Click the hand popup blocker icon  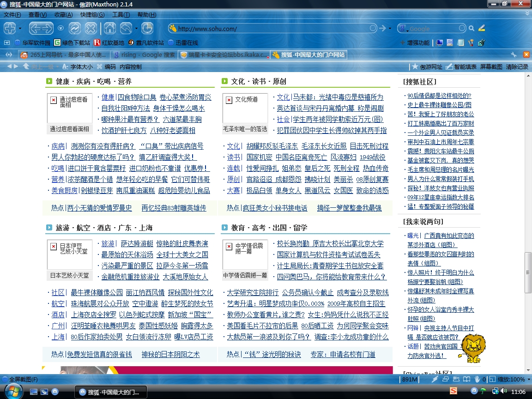(478, 379)
